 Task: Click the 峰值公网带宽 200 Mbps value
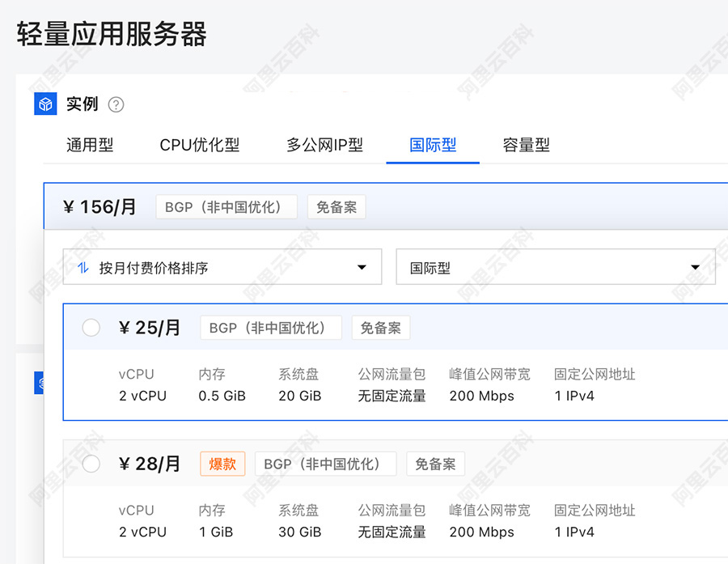481,396
